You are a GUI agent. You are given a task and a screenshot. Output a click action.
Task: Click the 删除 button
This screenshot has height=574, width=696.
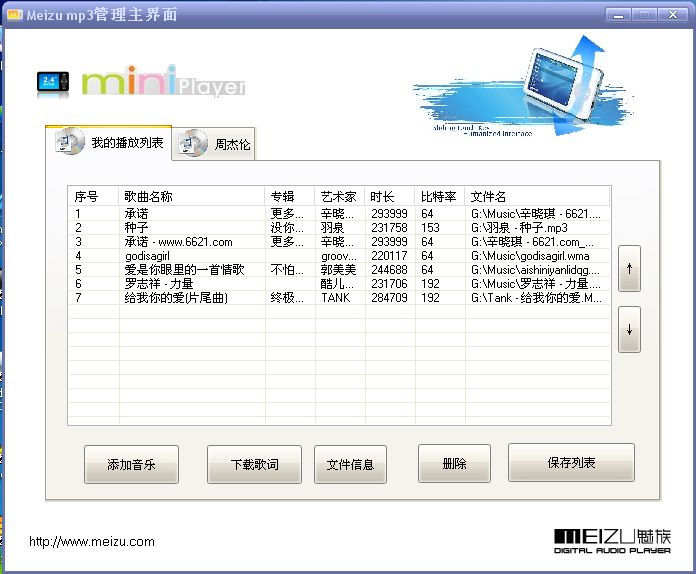point(454,463)
